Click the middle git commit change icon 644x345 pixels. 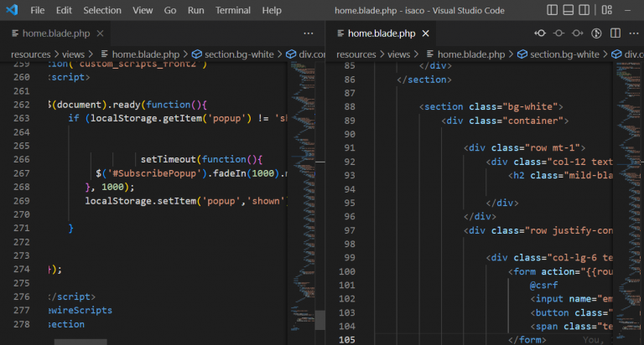(559, 33)
